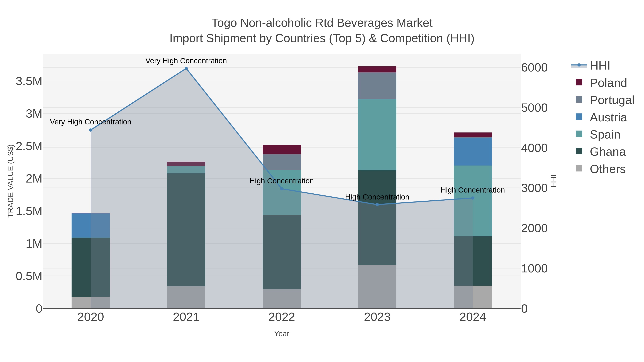Click the Spain segment of the 2023 bar
The image size is (644, 362).
coord(377,135)
